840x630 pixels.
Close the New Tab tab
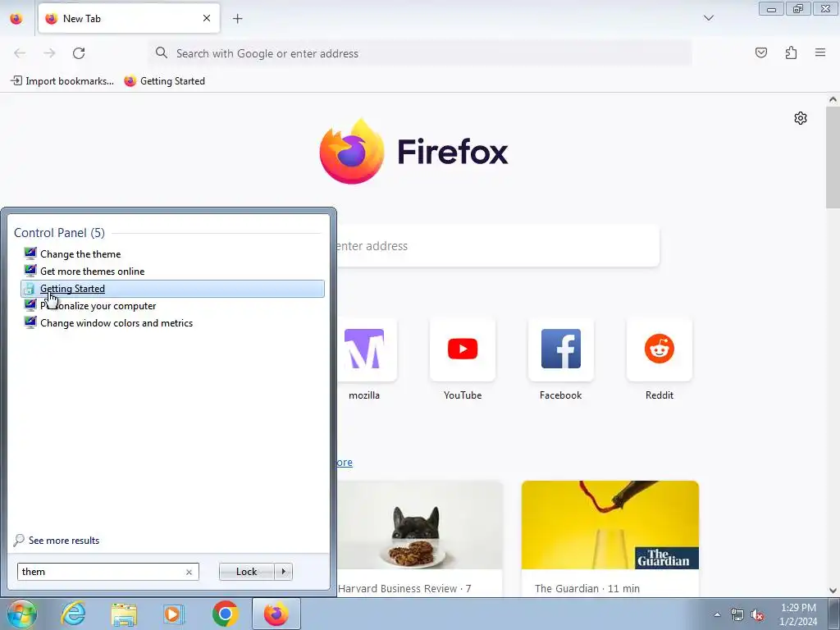[207, 18]
